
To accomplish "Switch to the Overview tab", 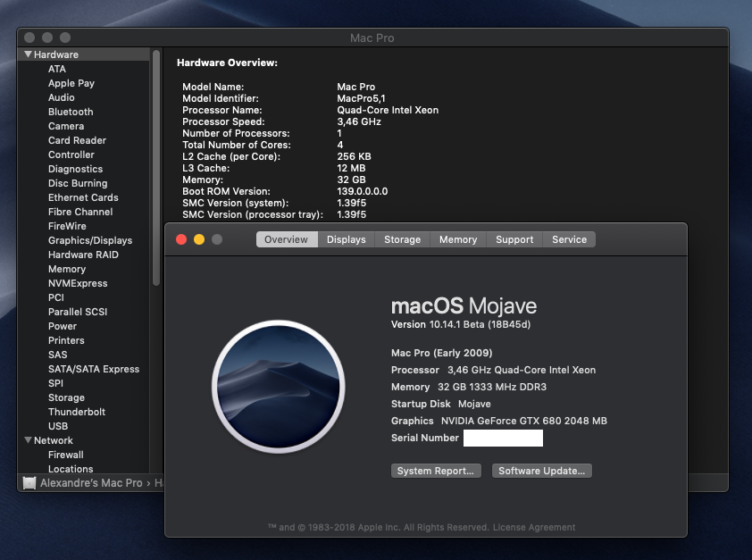I will point(287,239).
